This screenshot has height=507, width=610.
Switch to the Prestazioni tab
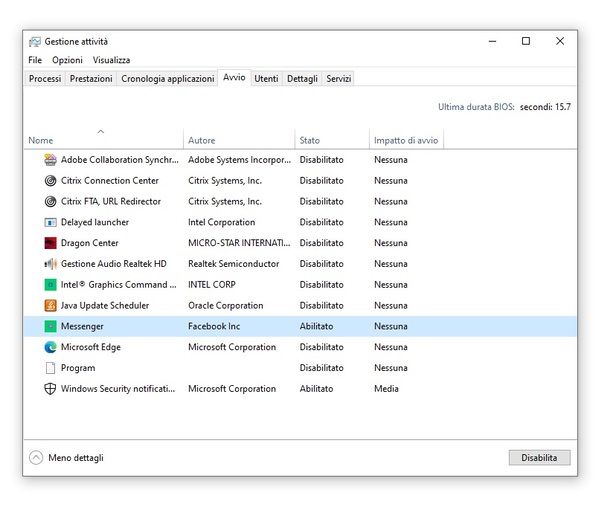coord(91,79)
